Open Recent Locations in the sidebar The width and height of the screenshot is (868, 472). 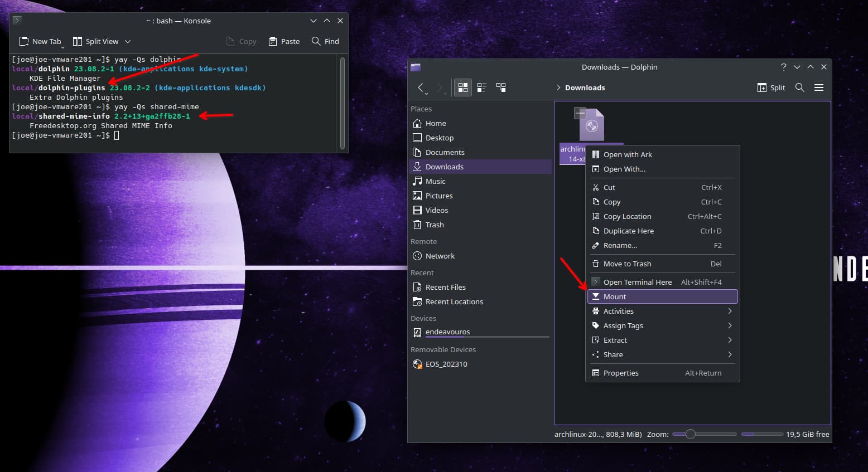point(481,301)
